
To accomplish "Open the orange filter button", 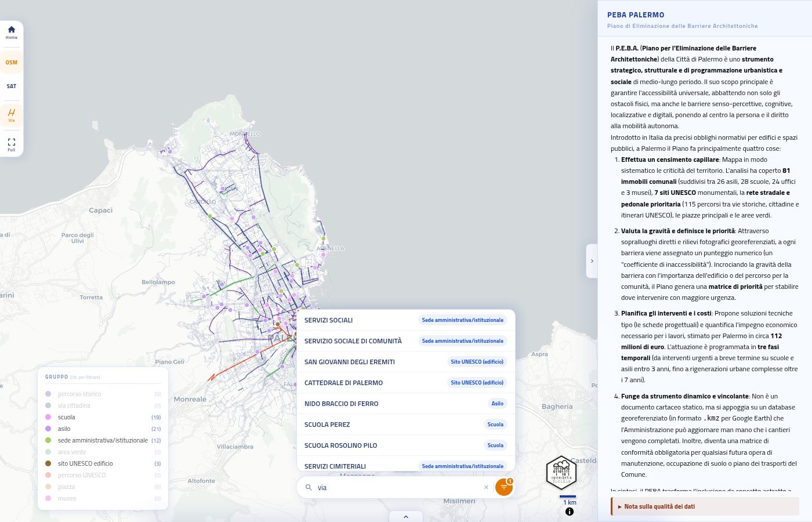I will click(x=504, y=487).
